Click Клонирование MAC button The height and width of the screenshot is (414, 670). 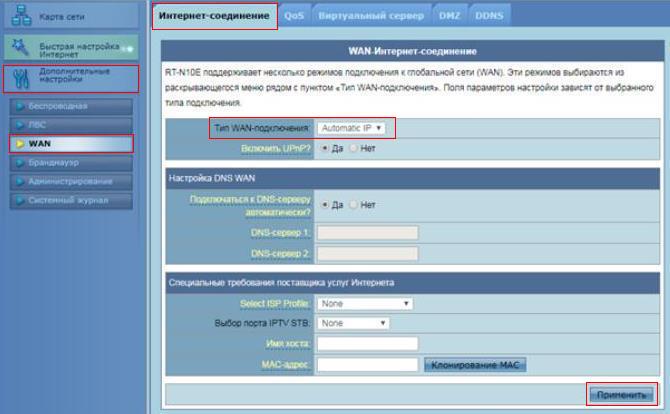point(475,365)
